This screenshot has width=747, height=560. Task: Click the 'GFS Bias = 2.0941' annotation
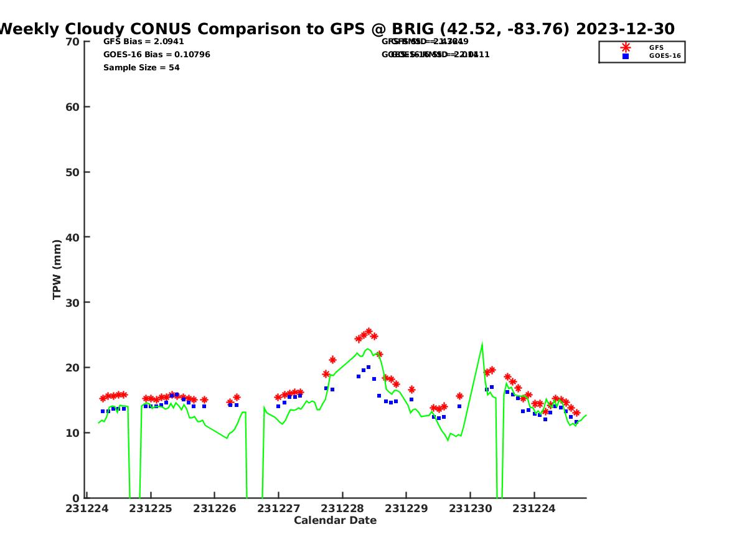click(144, 42)
